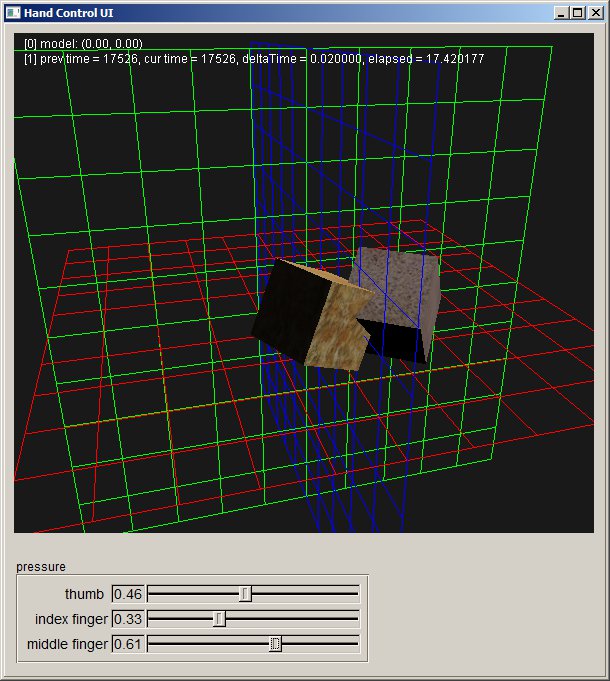Click the thumb value field showing 0.46
The image size is (610, 681).
click(128, 594)
